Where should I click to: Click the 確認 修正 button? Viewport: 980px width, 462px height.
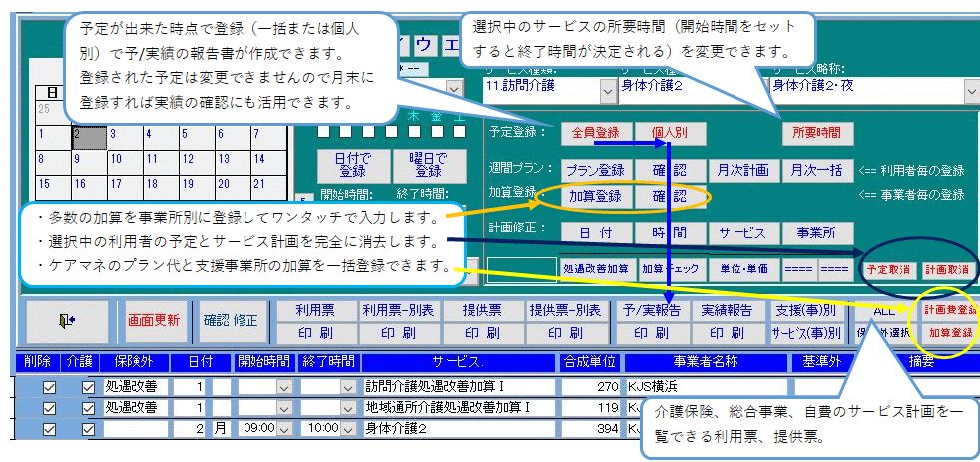(231, 321)
